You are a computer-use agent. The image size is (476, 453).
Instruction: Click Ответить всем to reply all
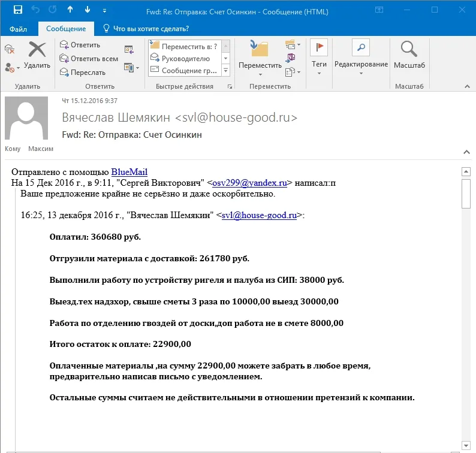89,59
